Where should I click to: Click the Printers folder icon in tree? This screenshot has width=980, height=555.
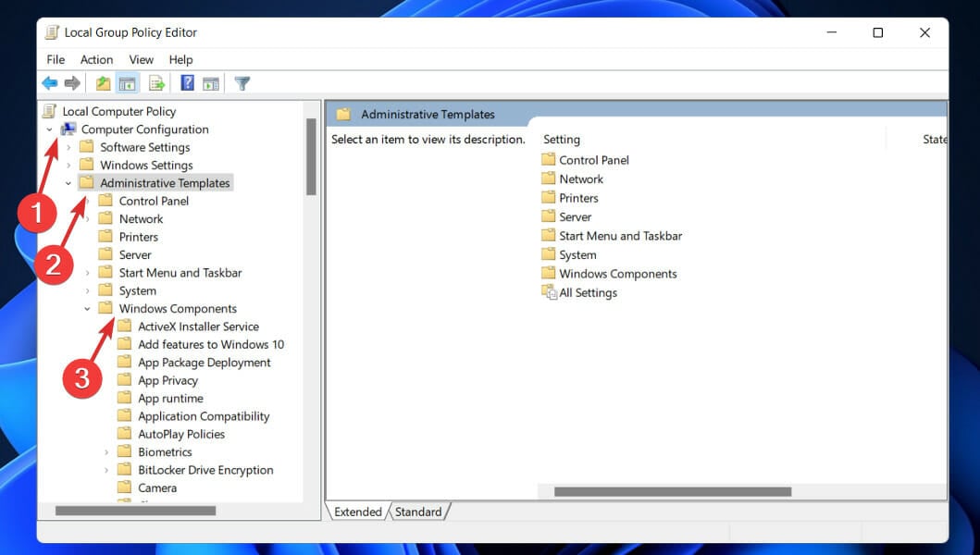click(x=105, y=237)
